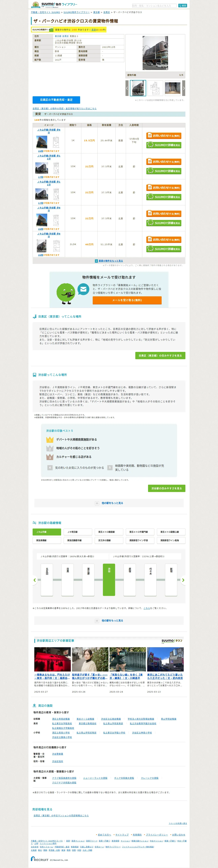Click お問い合わせ button for the 40万円 listing
Image resolution: width=218 pixels, height=868 pixels.
coord(164,239)
